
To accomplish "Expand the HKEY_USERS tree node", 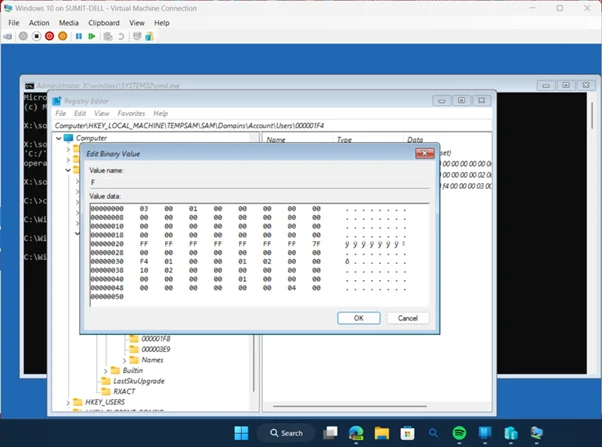I will click(x=68, y=402).
